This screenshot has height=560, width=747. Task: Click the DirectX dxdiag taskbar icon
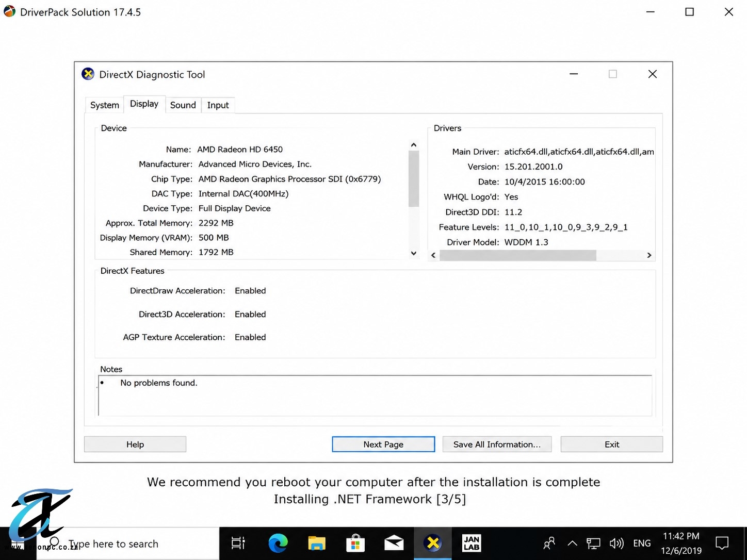coord(433,543)
